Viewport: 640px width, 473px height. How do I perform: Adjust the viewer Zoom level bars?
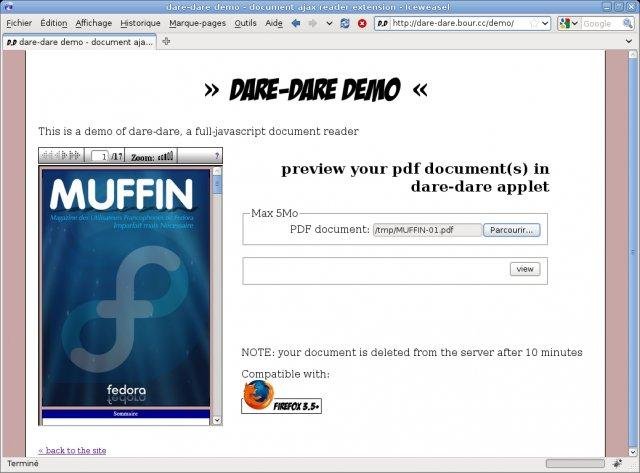point(165,156)
